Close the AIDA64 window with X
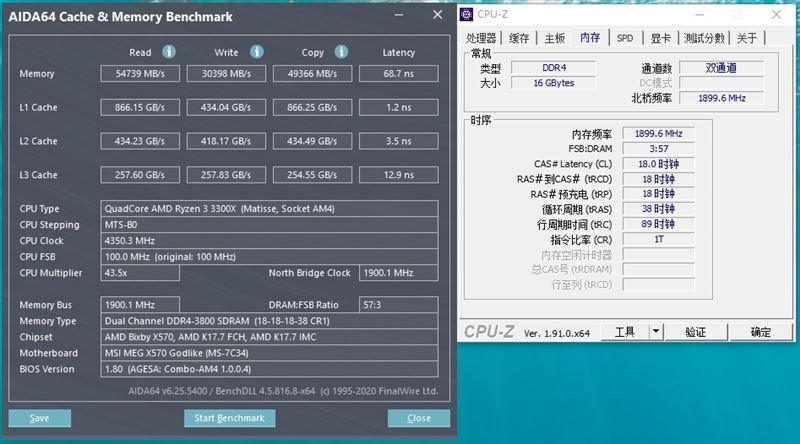Screen dimensions: 800x444 tap(437, 15)
